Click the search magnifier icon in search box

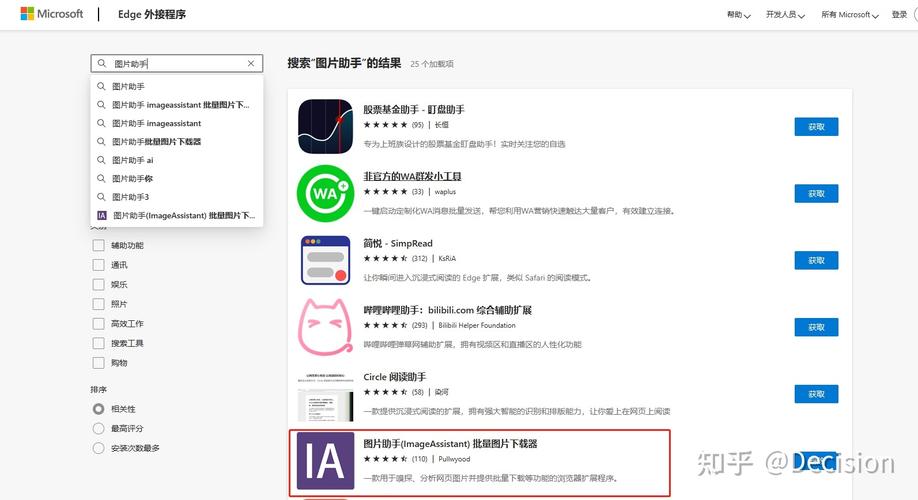(x=102, y=63)
